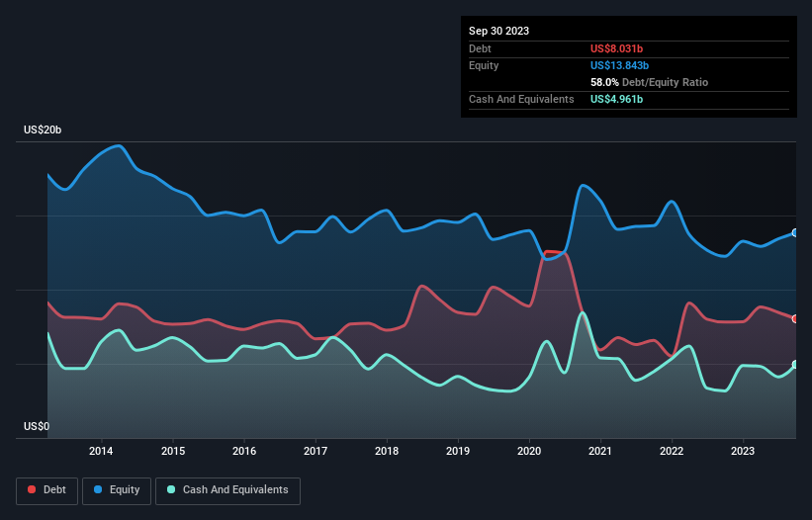Toggle Cash And Equivalents legend button
This screenshot has width=812, height=520.
(x=227, y=490)
